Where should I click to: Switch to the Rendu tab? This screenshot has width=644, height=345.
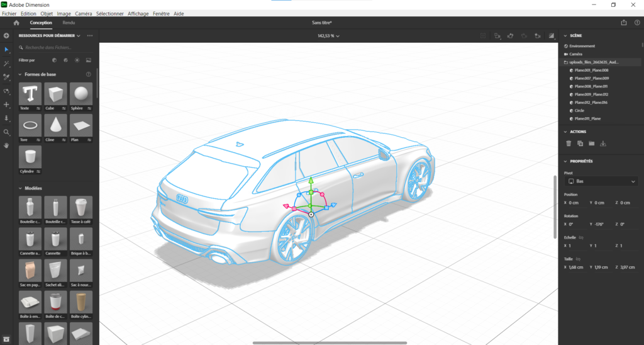point(69,23)
